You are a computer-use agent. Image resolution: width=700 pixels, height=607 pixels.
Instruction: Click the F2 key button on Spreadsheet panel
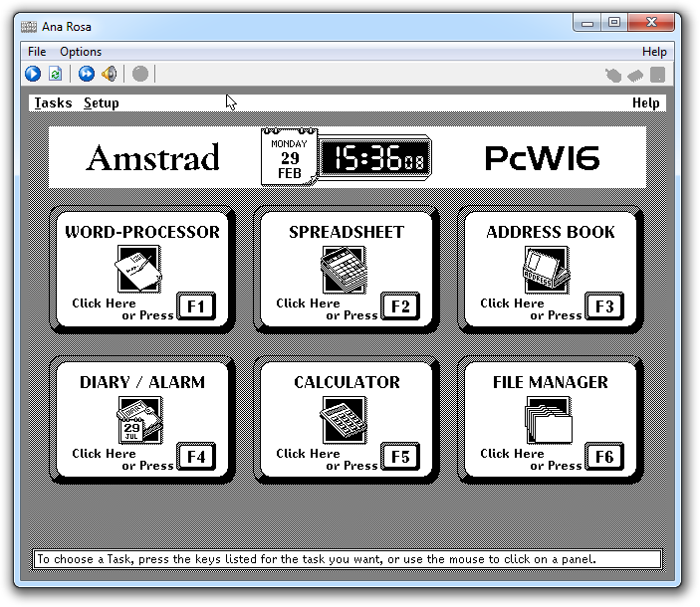click(400, 306)
